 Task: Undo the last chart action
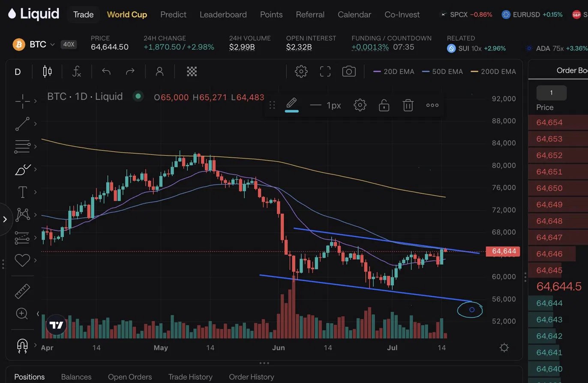[x=106, y=72]
